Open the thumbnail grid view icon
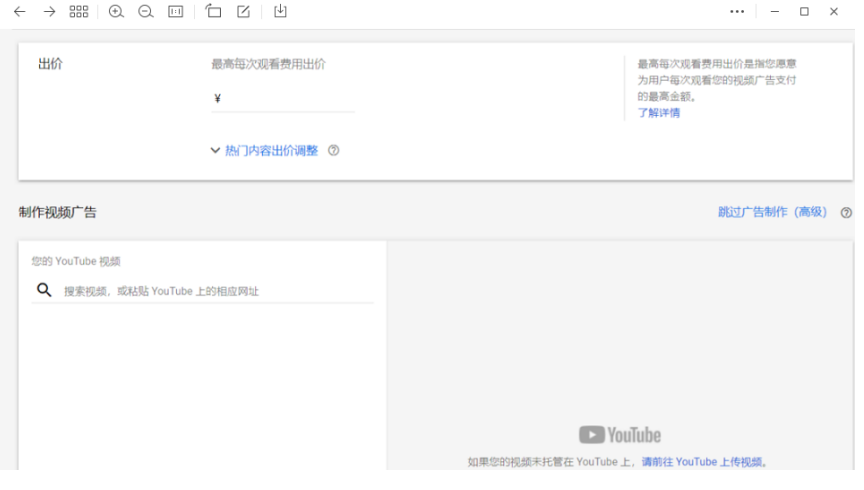The image size is (864, 490). (x=79, y=12)
